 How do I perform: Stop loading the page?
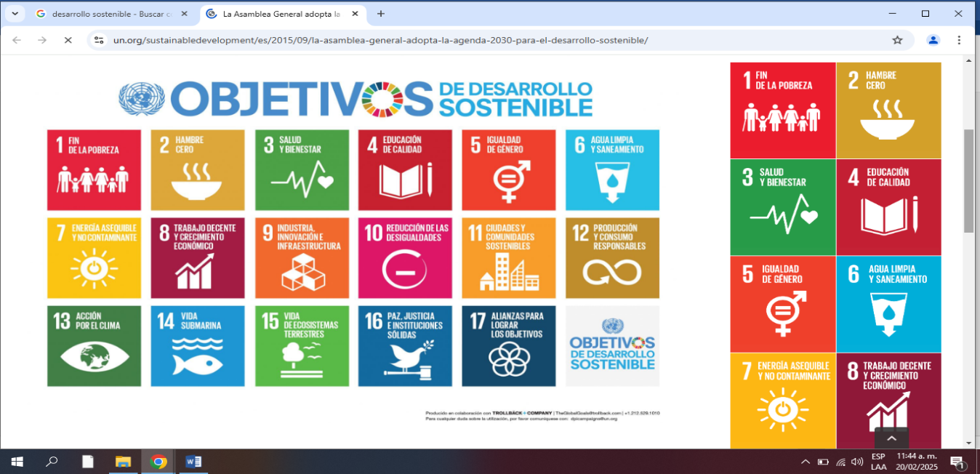click(68, 40)
